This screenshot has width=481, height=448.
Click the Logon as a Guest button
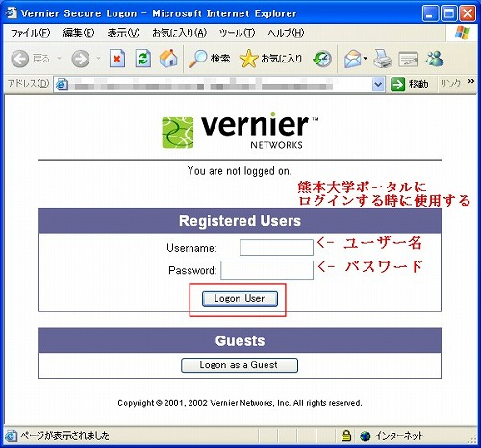(240, 365)
